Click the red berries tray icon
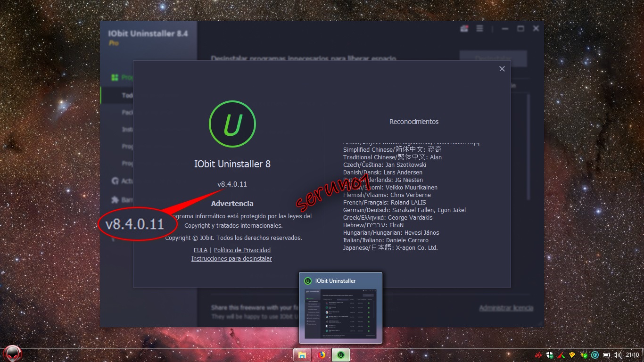This screenshot has height=362, width=644. (x=538, y=355)
